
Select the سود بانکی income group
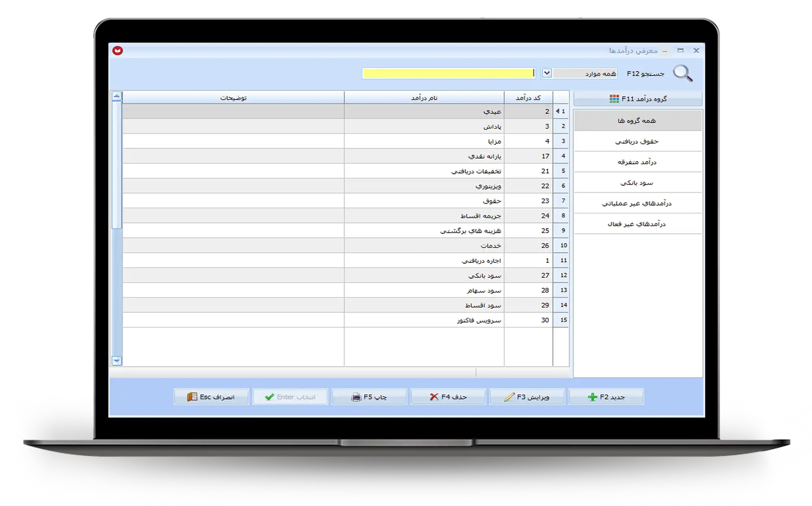[637, 183]
